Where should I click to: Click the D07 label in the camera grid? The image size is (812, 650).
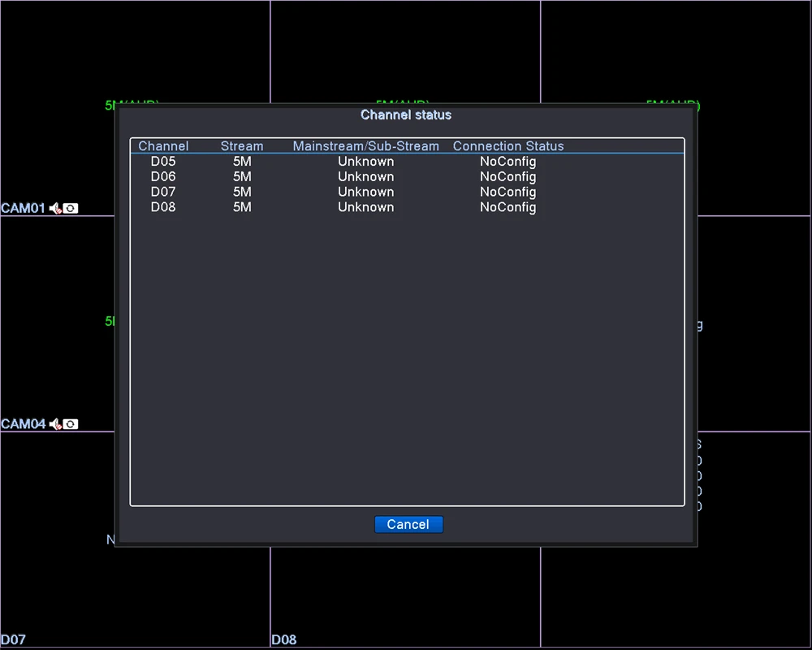[13, 639]
